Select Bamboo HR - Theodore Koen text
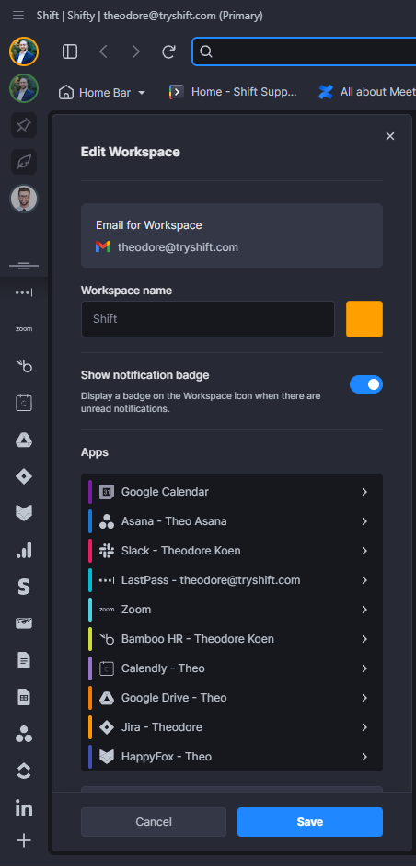The image size is (416, 868). click(198, 639)
